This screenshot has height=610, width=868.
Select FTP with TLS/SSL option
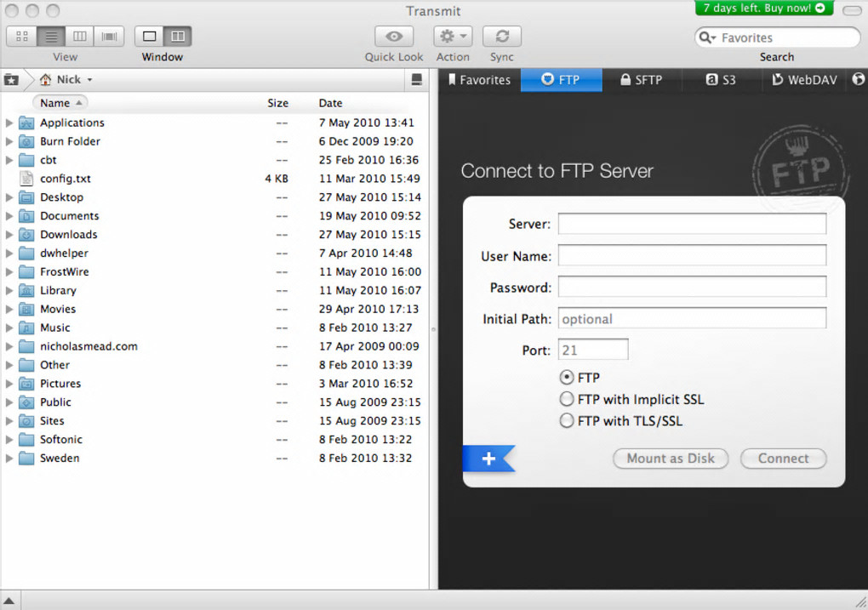[566, 420]
